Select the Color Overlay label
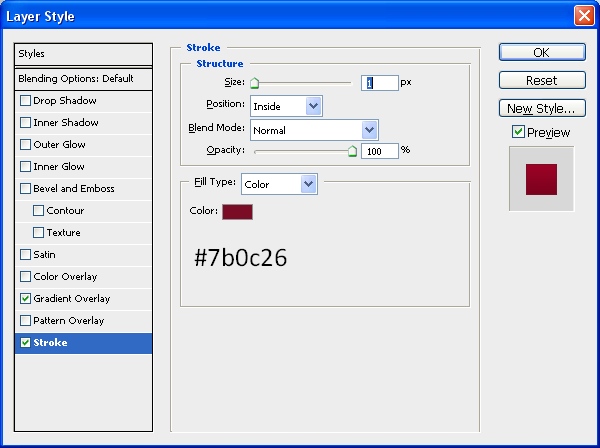Image resolution: width=600 pixels, height=448 pixels. (x=65, y=277)
